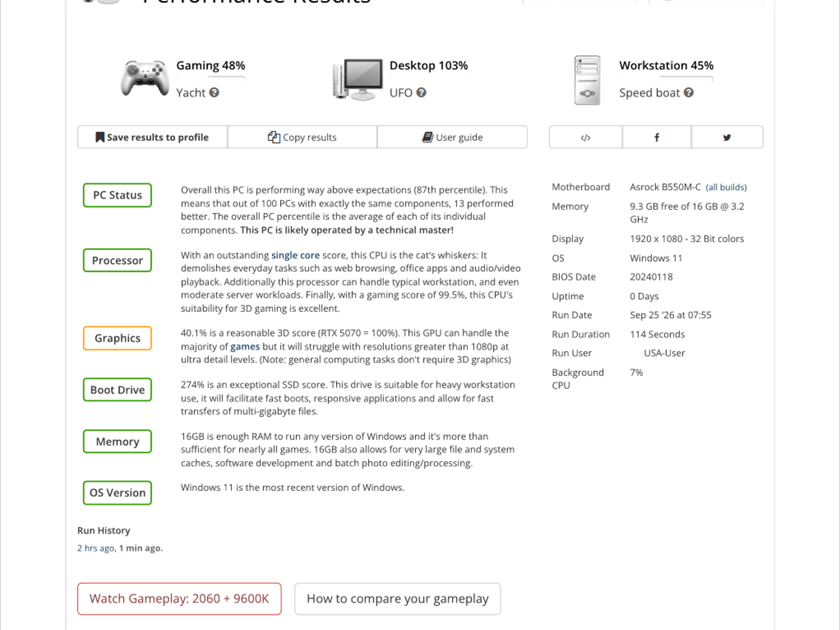Viewport: 840px width, 630px height.
Task: Share results via embed code icon
Action: pyautogui.click(x=585, y=137)
